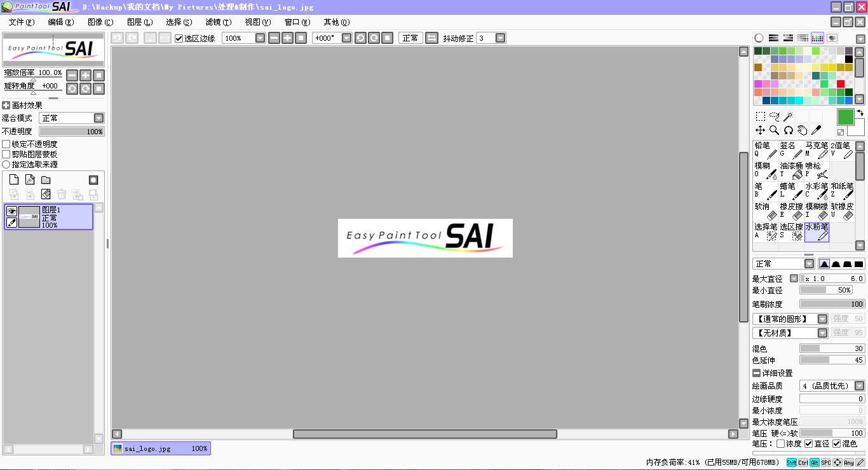Select the 指定选取来源 radio button
Screen dimensions: 868x470
(6, 165)
